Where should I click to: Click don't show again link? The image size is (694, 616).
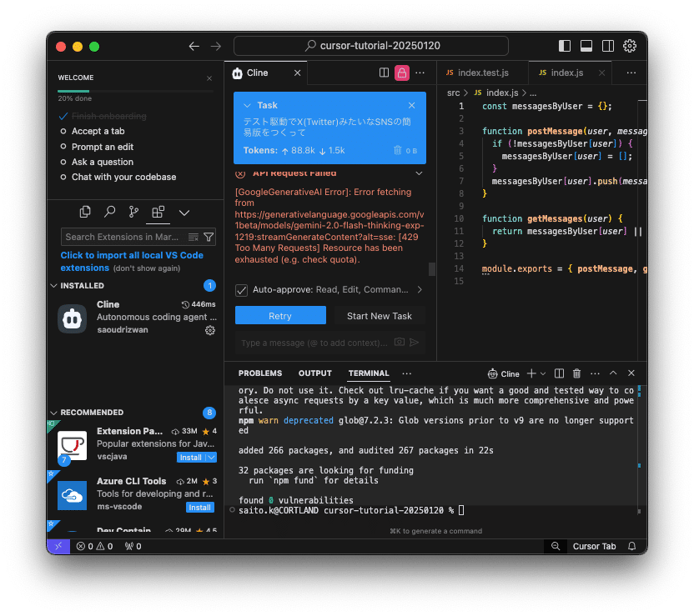tap(147, 268)
